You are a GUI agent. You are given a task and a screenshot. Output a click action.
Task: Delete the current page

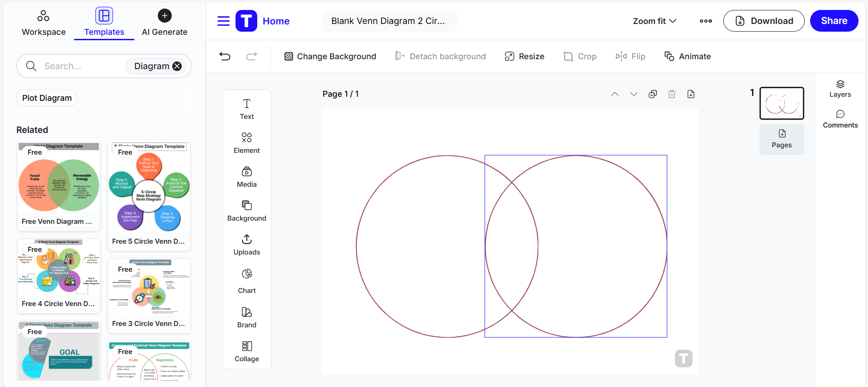tap(672, 94)
